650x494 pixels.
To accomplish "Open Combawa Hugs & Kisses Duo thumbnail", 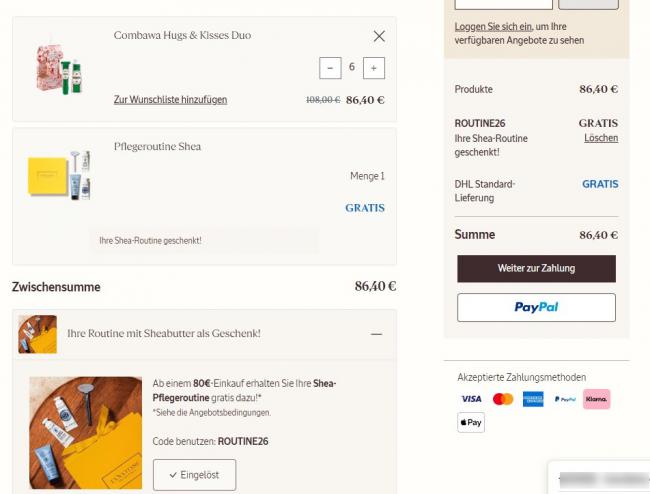I will point(59,68).
